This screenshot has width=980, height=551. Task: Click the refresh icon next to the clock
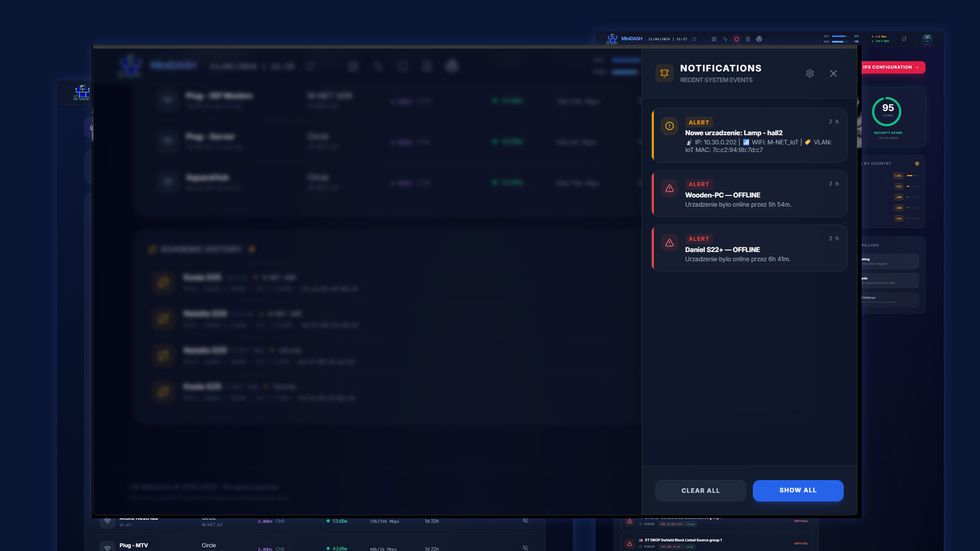pos(694,39)
